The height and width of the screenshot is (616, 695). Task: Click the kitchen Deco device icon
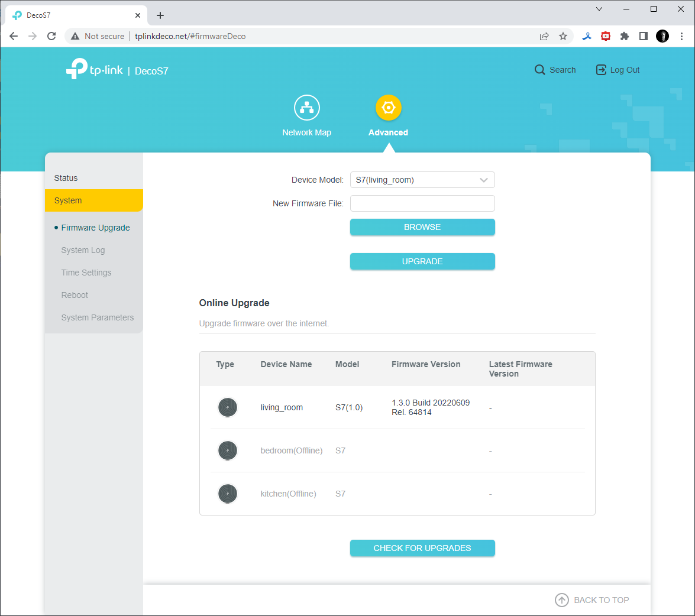(x=227, y=494)
